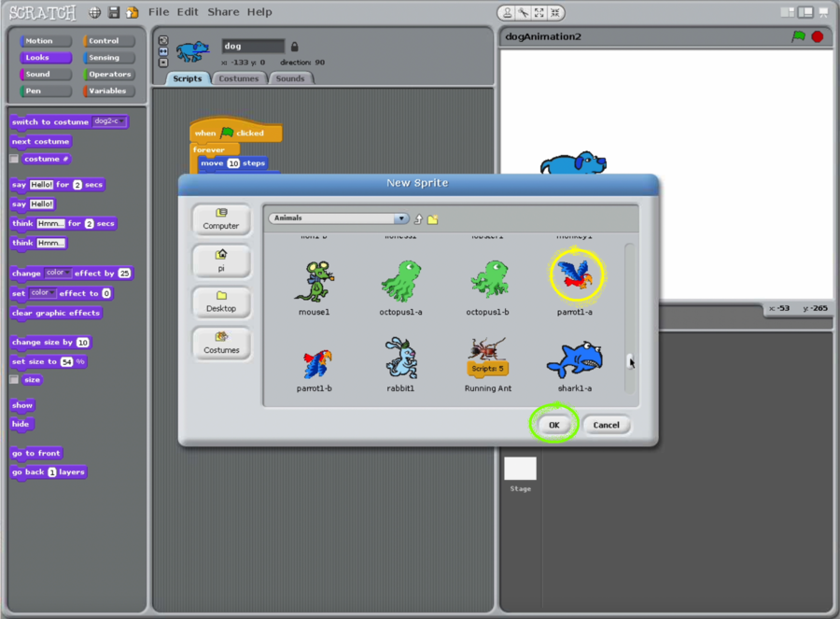Click the save project disk icon
Image resolution: width=840 pixels, height=619 pixels.
[114, 12]
